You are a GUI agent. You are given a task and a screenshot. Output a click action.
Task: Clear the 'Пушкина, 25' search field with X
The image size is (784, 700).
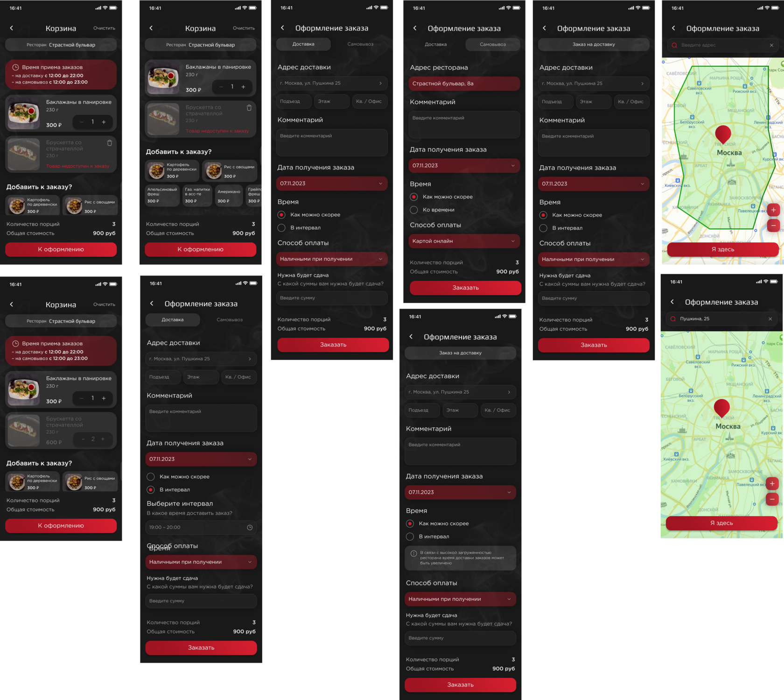(x=770, y=319)
